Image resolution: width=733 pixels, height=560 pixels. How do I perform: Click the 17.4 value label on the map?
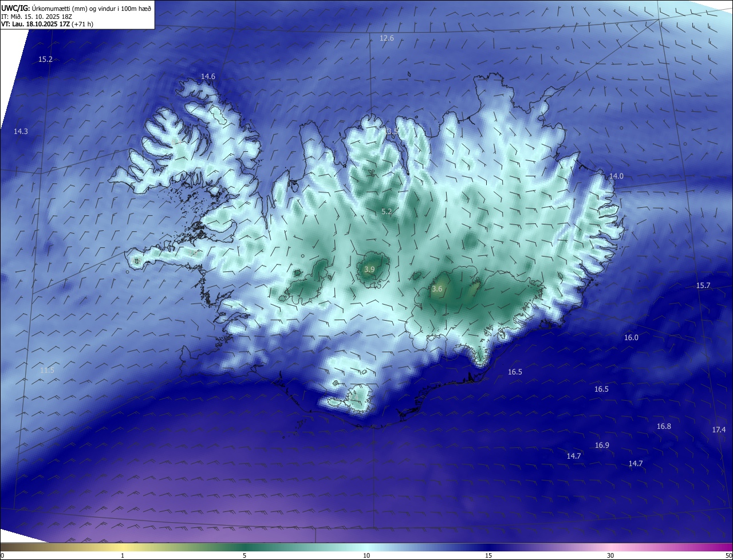(x=719, y=430)
